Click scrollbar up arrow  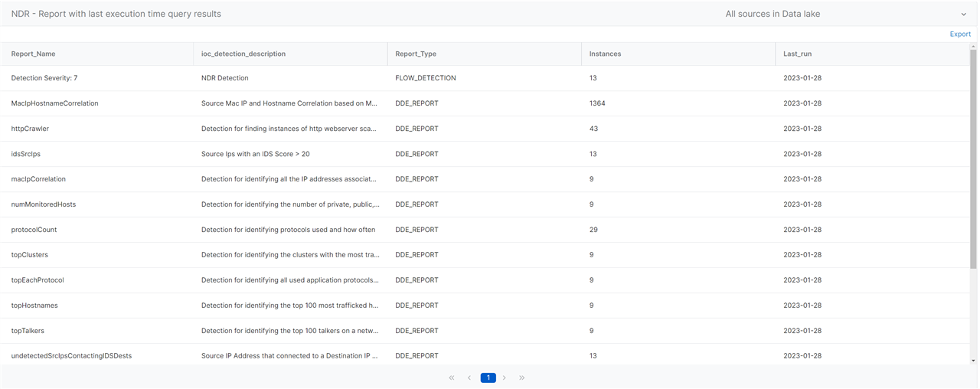coord(973,46)
